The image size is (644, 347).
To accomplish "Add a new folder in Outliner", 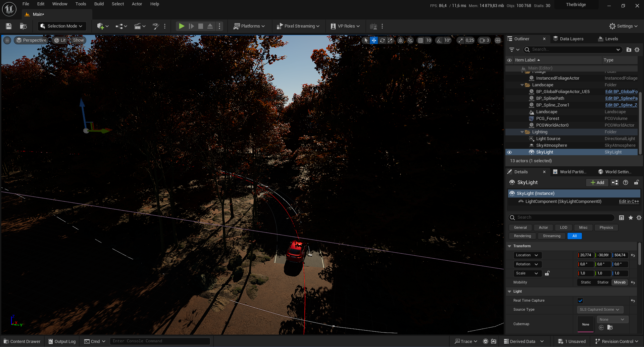I will click(629, 50).
